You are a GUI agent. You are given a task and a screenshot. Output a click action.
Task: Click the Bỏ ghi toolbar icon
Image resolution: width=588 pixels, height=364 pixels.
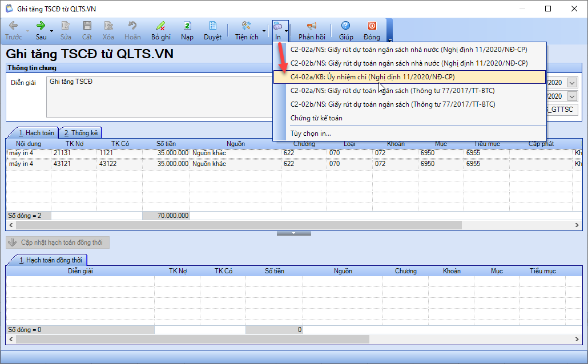pos(161,26)
